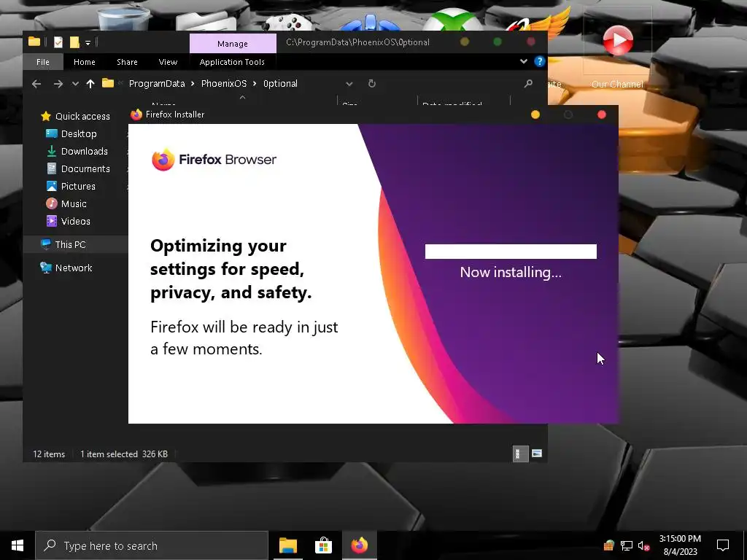747x560 pixels.
Task: Click the Manage contextual tab
Action: click(x=233, y=43)
